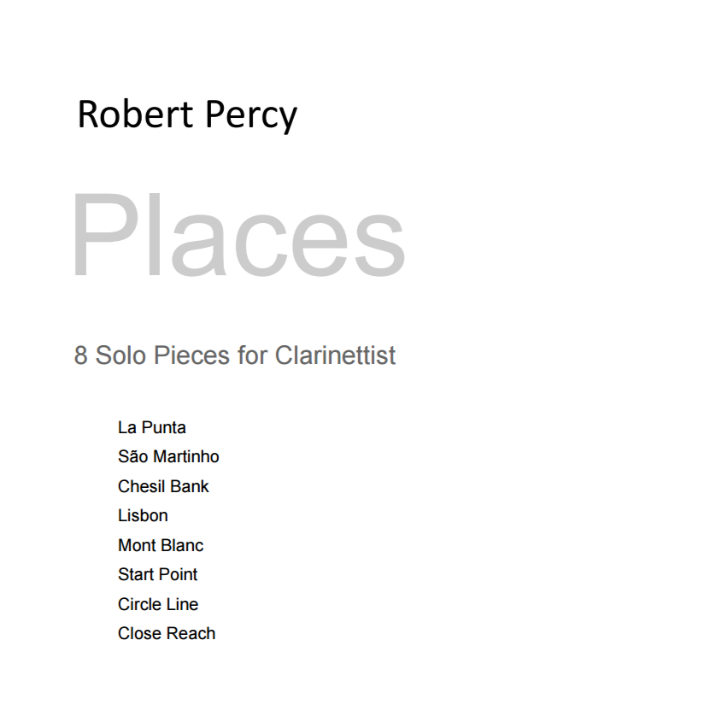Click the large grey "Places" title
728x728 pixels.
tap(238, 238)
